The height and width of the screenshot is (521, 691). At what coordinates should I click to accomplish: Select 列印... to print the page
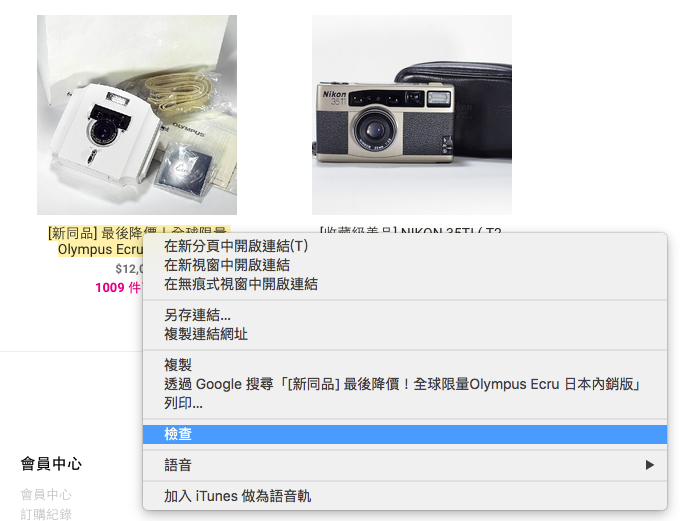[x=405, y=403]
